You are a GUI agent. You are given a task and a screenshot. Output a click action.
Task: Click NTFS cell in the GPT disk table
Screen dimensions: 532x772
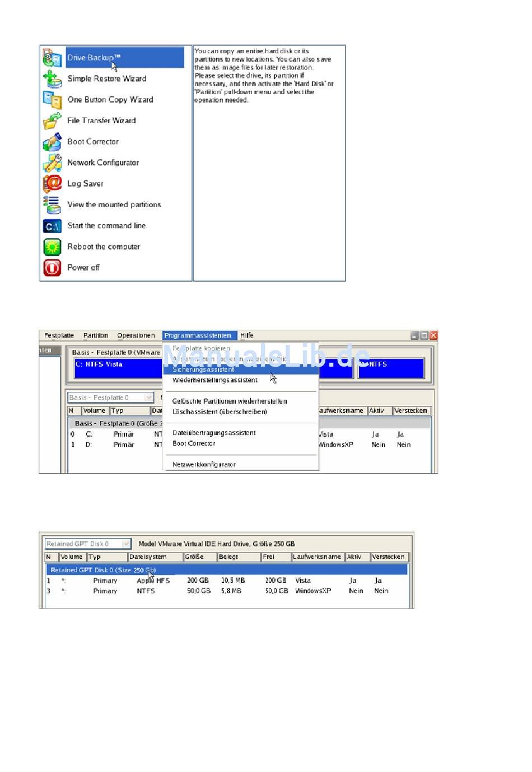click(146, 591)
